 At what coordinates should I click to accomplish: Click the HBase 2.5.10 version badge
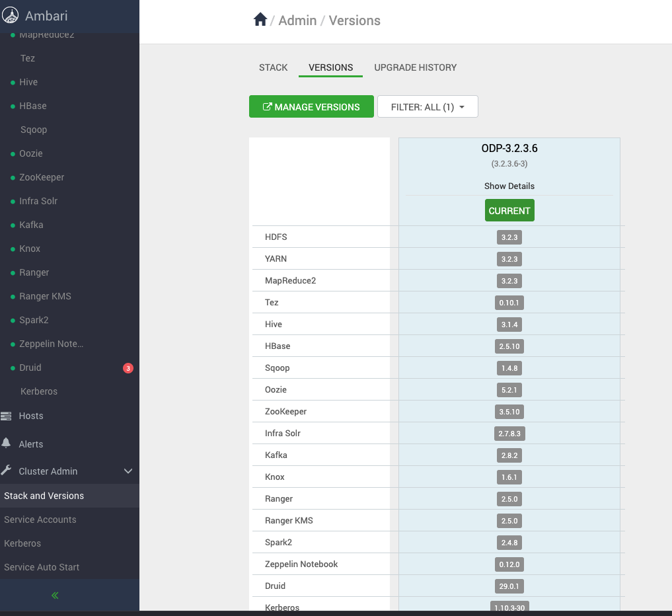[509, 346]
